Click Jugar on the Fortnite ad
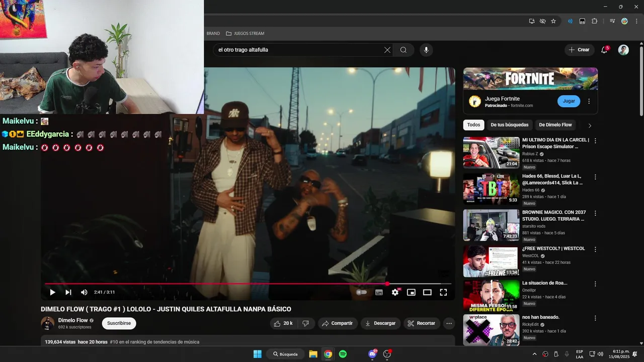 point(569,101)
